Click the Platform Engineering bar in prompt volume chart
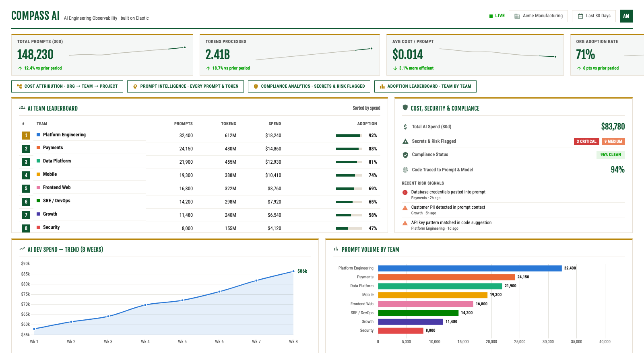This screenshot has height=362, width=644. click(x=470, y=268)
